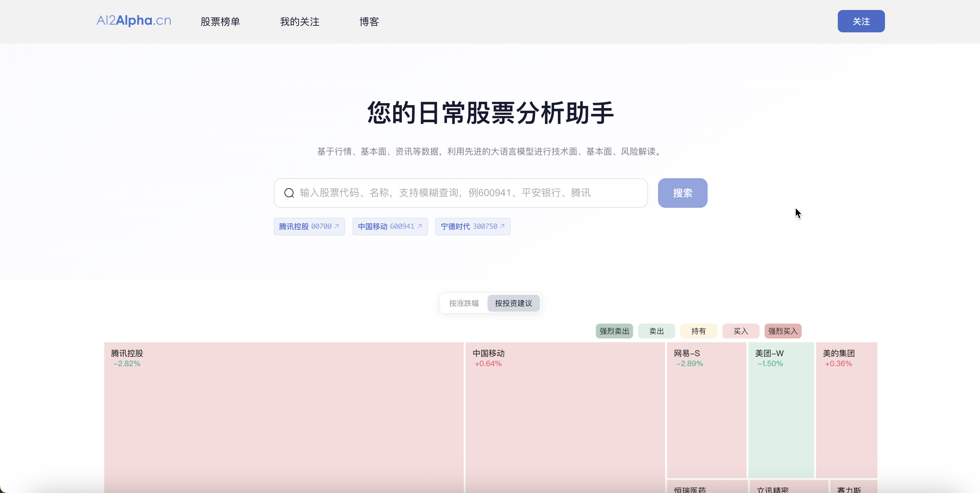Click the -2.82% value under 腾讯控股
The height and width of the screenshot is (493, 980).
[x=127, y=364]
